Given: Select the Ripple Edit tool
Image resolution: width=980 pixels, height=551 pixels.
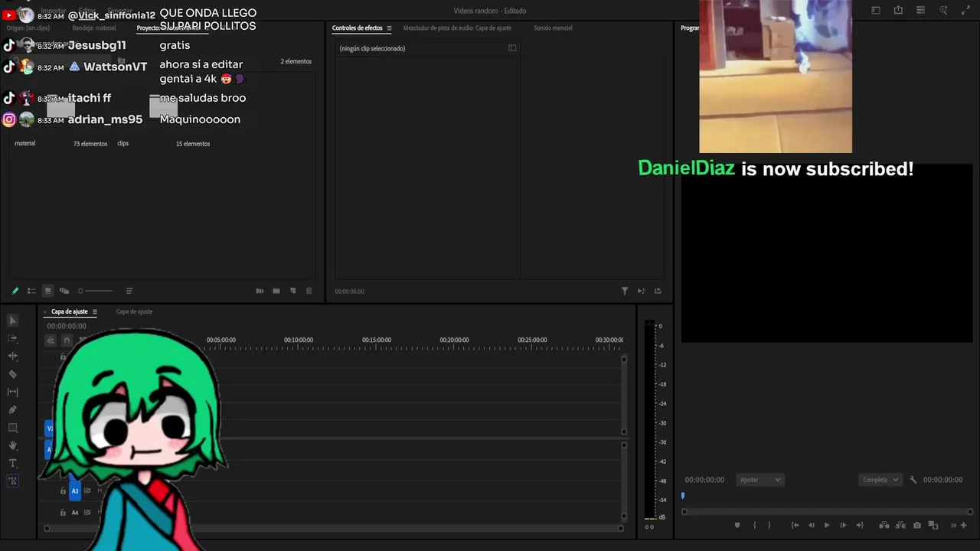Looking at the screenshot, I should click(x=13, y=356).
